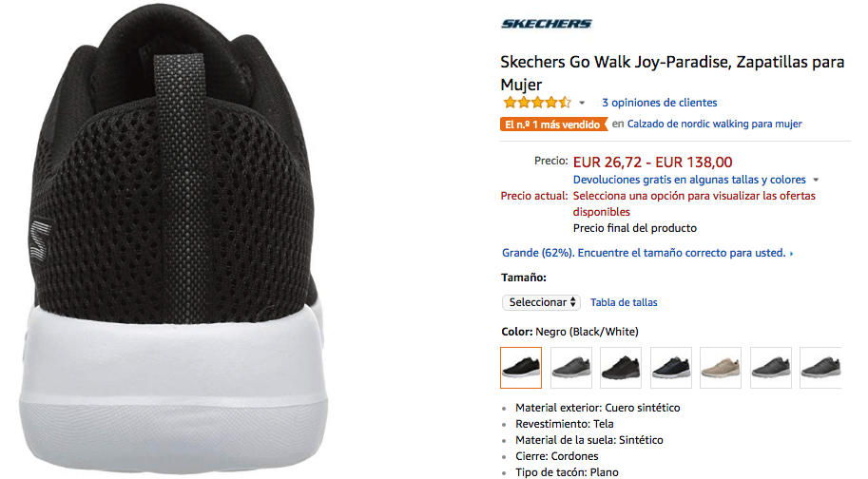
Task: Open the Tabla de tallas link
Action: (x=624, y=302)
